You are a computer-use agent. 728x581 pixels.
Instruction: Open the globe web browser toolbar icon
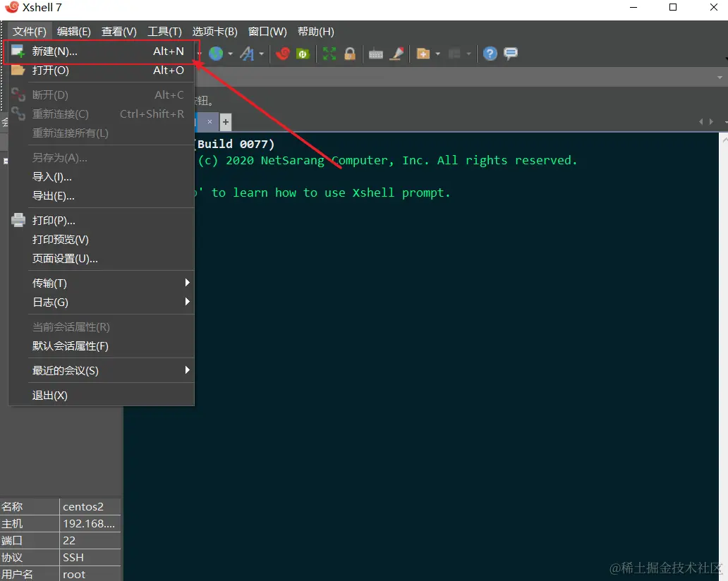click(215, 54)
